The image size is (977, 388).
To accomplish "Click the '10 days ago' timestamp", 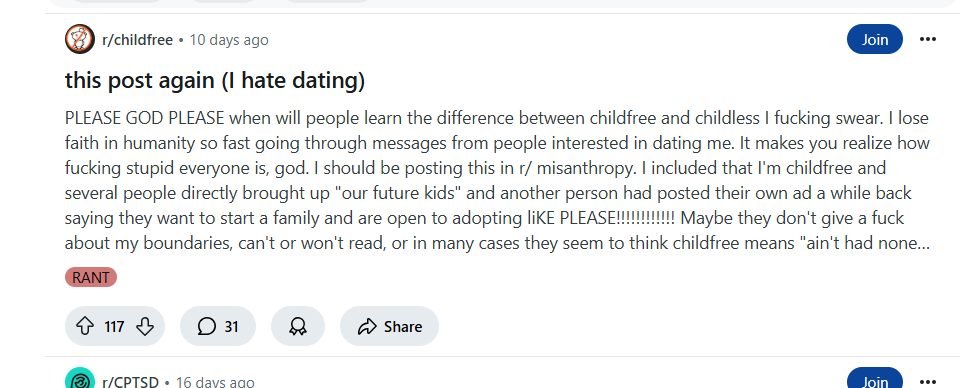I will (x=229, y=40).
